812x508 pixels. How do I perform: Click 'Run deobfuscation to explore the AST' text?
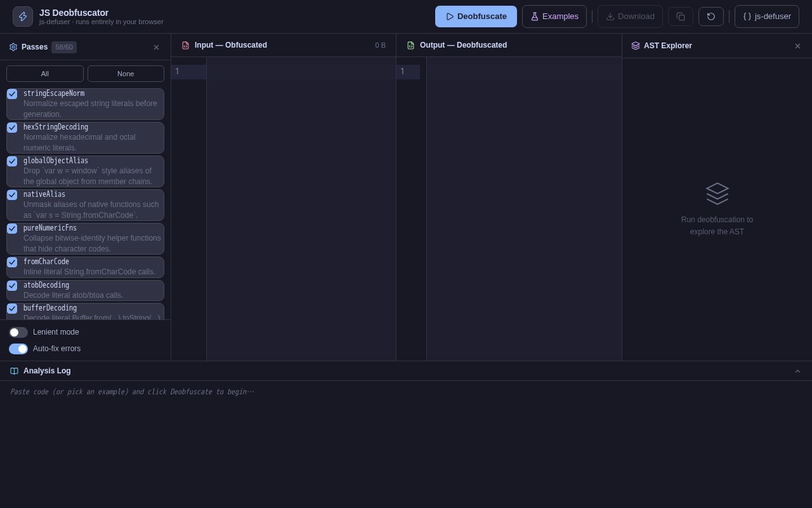point(717,225)
